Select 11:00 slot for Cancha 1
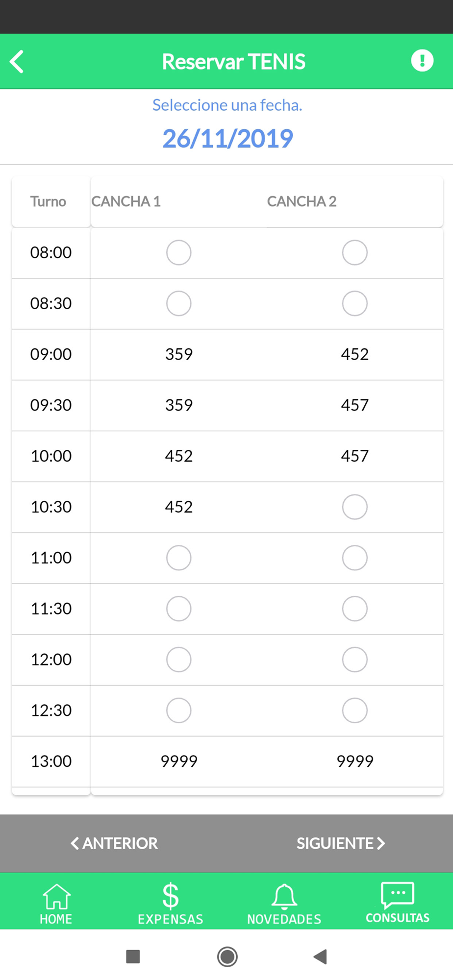The height and width of the screenshot is (980, 453). pyautogui.click(x=178, y=558)
